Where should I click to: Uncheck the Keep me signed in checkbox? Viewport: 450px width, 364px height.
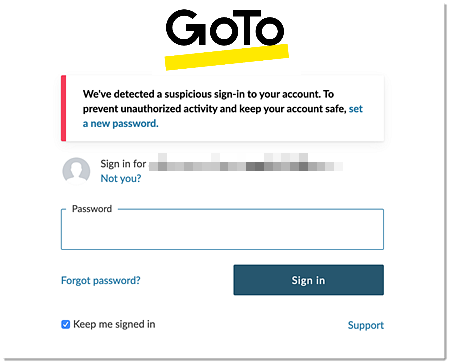[66, 324]
